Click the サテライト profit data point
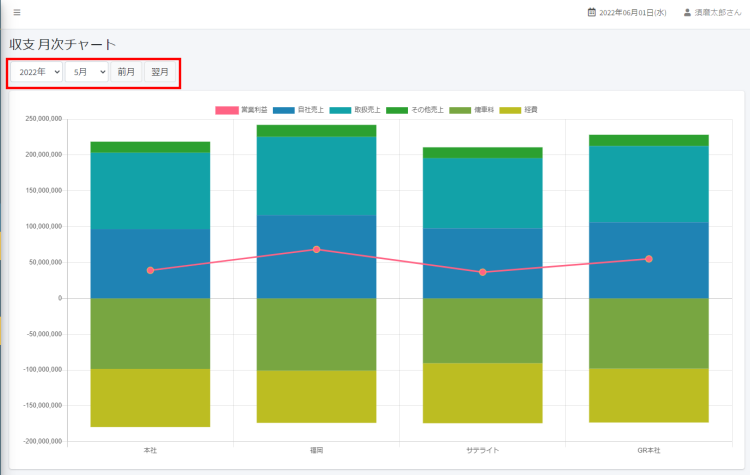 point(482,272)
